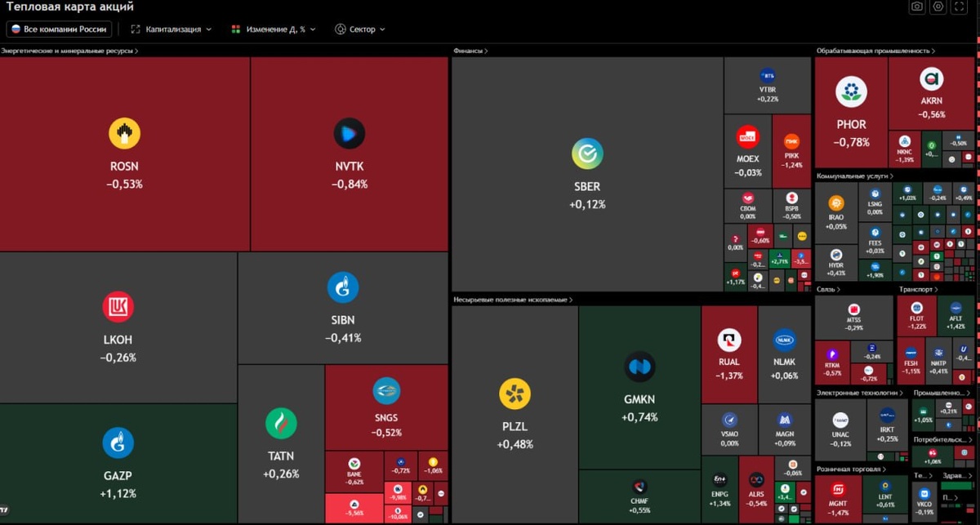Expand the Финансы sector header

pyautogui.click(x=470, y=51)
